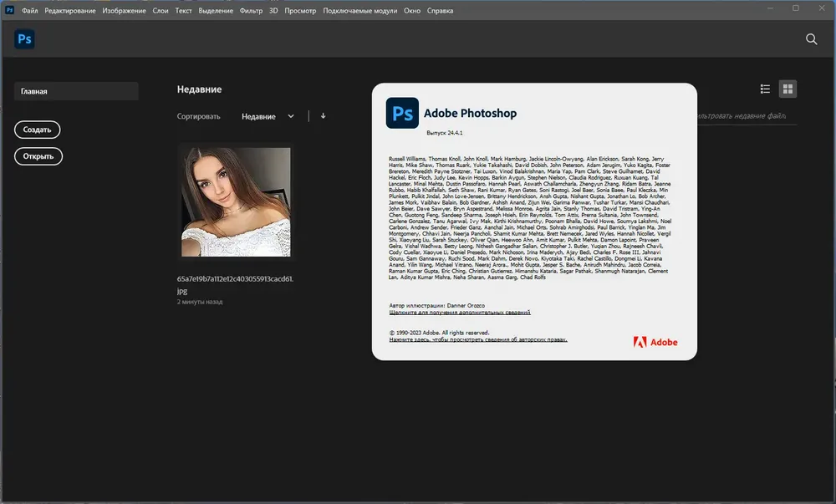This screenshot has width=836, height=504.
Task: Open the Слои menu
Action: point(161,11)
